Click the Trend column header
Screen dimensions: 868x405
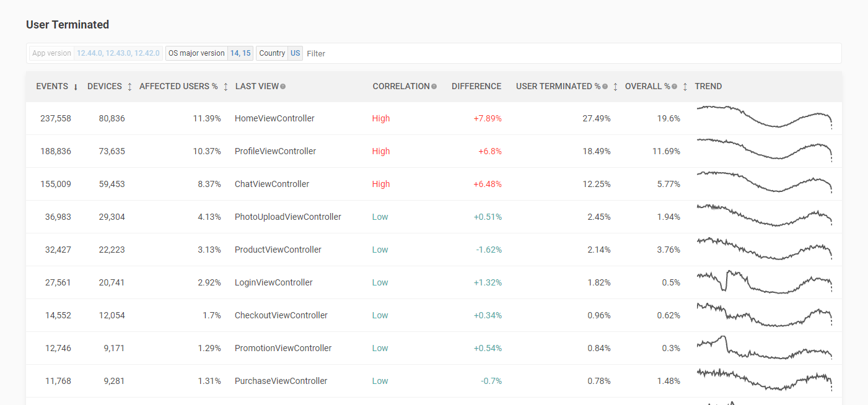click(708, 87)
